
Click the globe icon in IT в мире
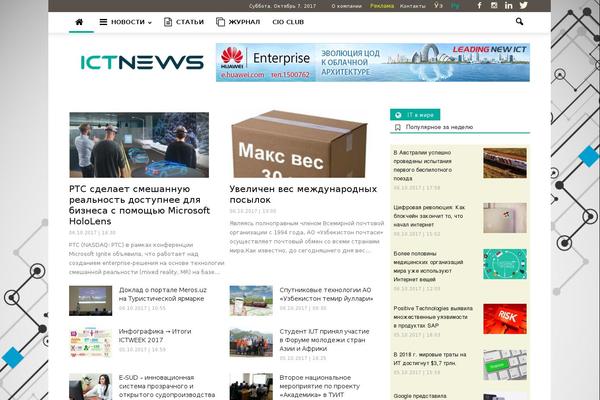pos(398,115)
